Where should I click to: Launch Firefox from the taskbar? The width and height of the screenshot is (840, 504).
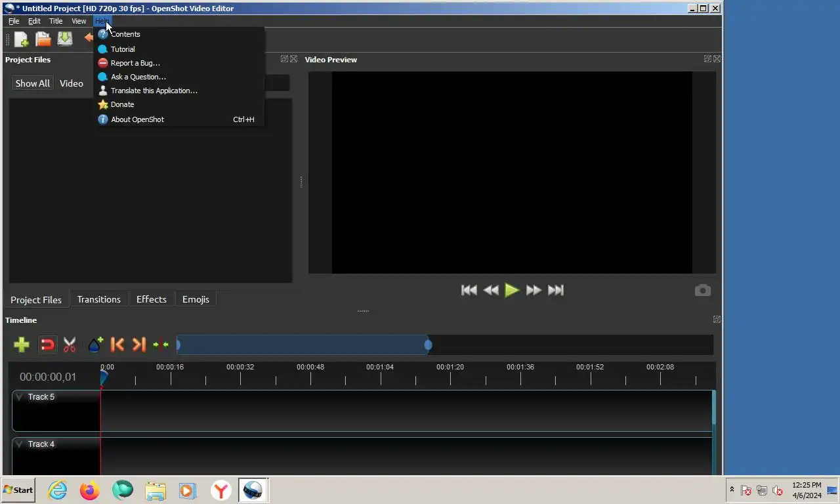[90, 490]
